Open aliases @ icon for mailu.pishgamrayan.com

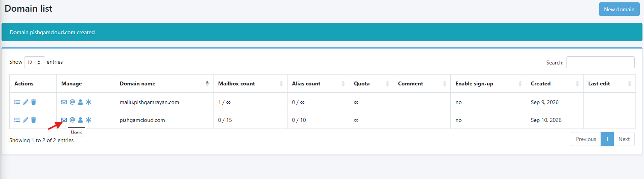point(72,102)
